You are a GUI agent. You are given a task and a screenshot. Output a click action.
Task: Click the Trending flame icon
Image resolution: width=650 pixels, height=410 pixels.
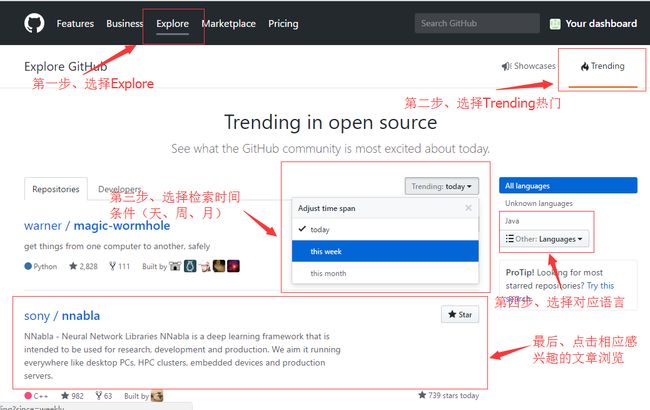(x=585, y=66)
